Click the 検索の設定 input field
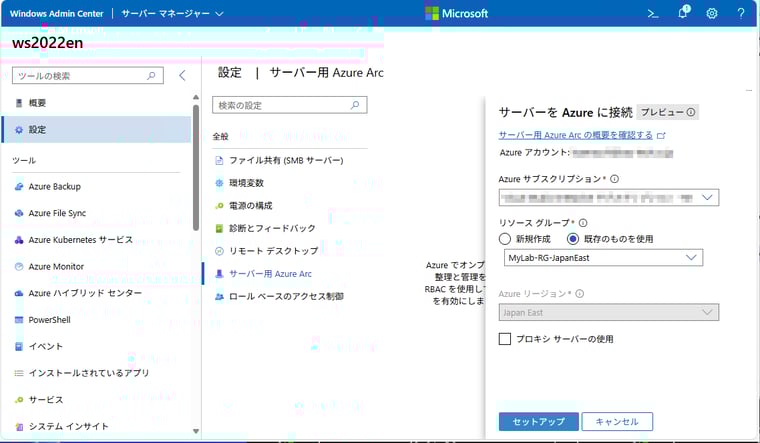 [290, 105]
